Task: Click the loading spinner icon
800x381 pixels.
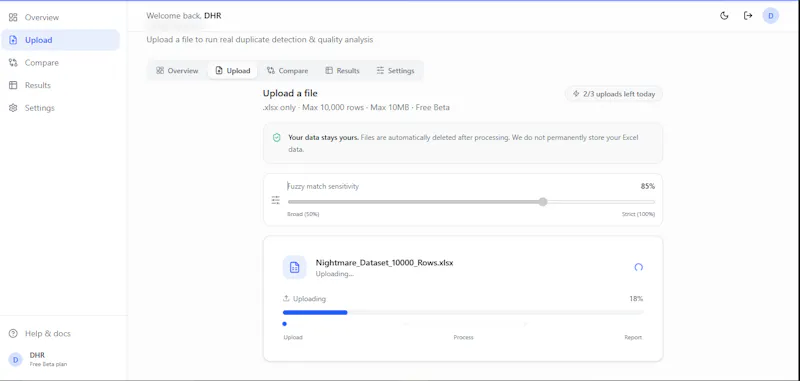Action: click(638, 267)
